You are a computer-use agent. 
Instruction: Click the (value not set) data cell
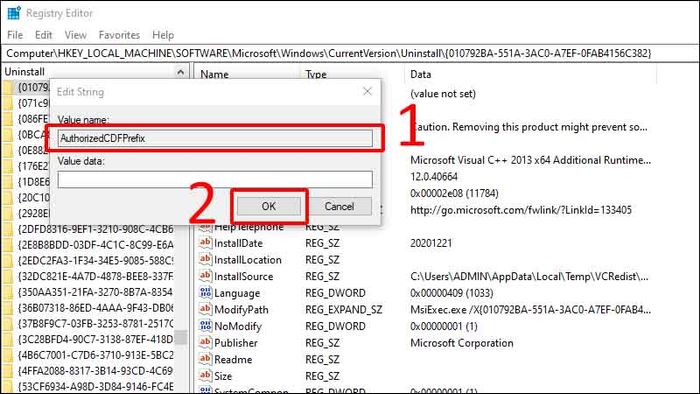click(443, 94)
